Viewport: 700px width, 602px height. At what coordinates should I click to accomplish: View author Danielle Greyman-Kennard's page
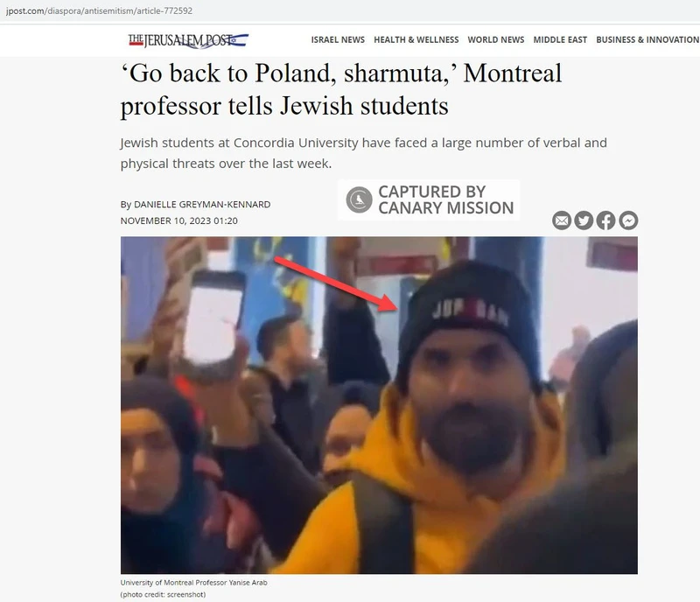pyautogui.click(x=202, y=205)
